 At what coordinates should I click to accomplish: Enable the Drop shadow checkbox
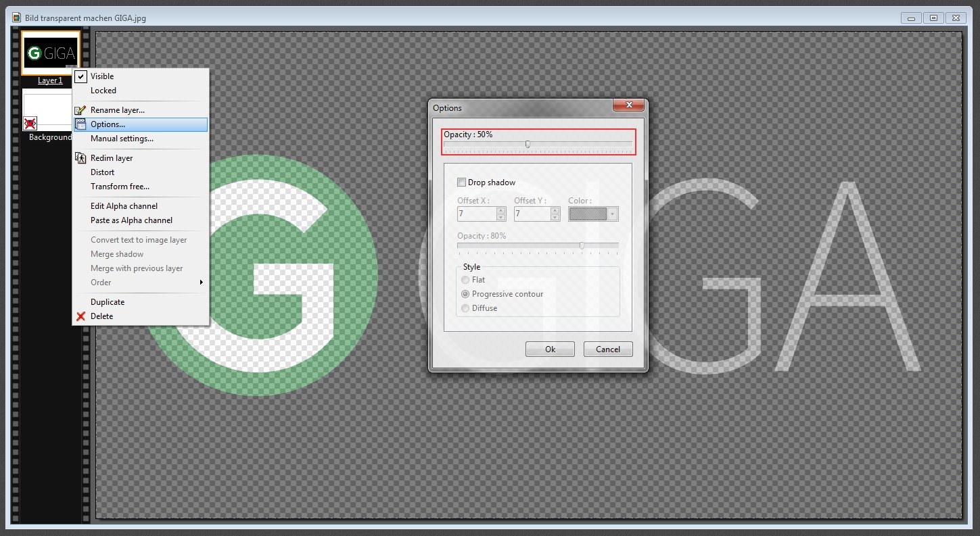461,182
